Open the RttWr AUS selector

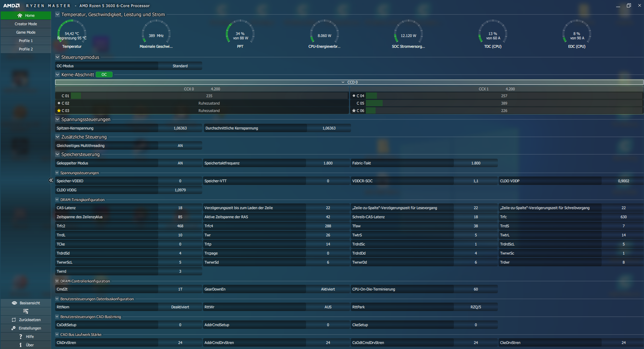pos(328,307)
